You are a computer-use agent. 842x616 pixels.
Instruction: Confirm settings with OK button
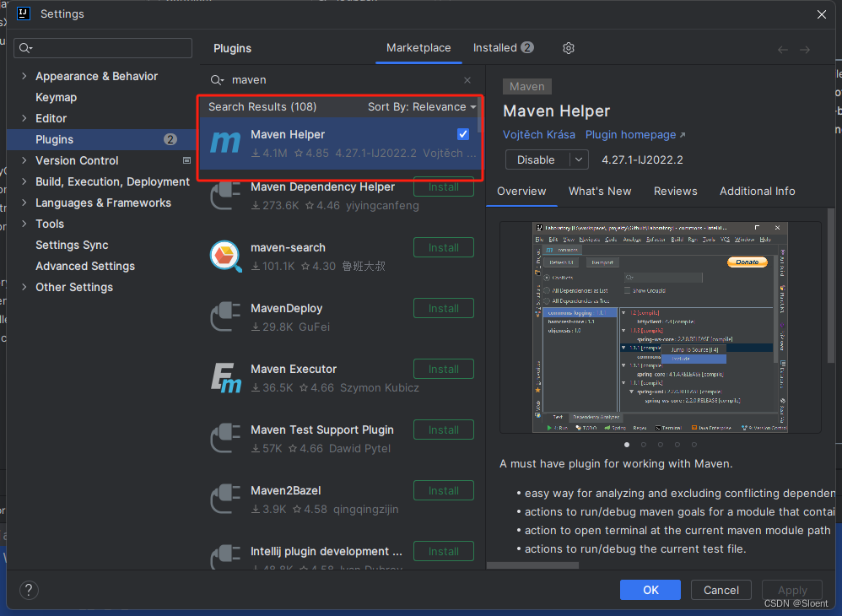click(x=650, y=590)
